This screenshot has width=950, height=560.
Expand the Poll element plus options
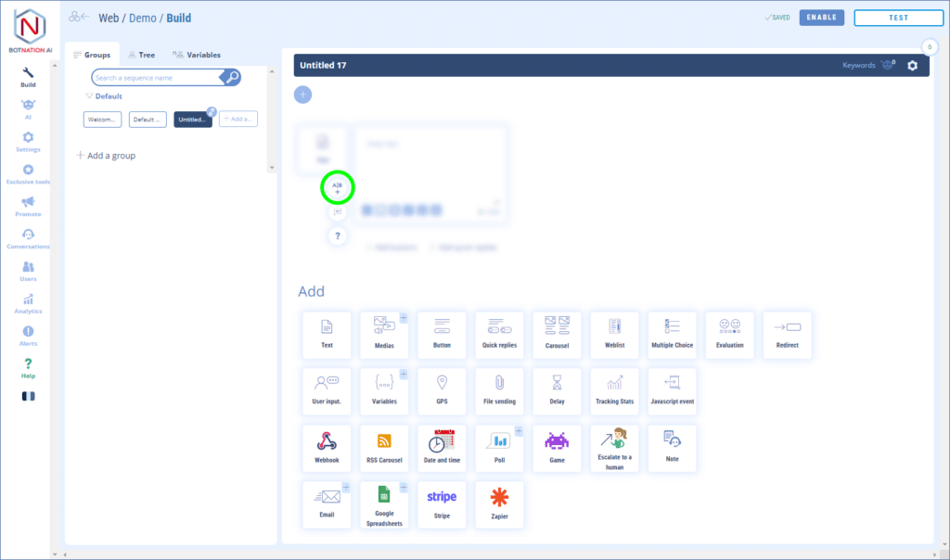click(x=519, y=431)
